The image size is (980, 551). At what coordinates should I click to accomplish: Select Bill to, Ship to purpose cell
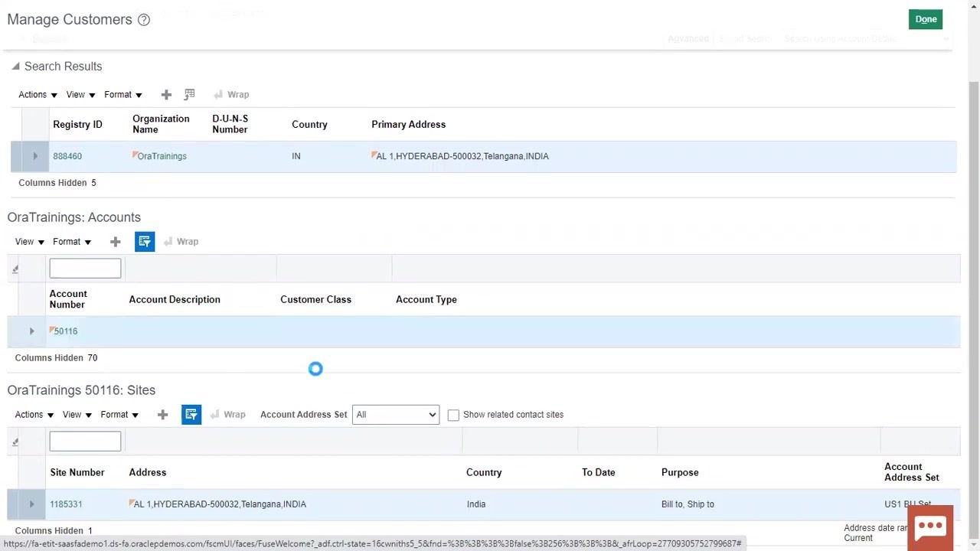pos(688,504)
